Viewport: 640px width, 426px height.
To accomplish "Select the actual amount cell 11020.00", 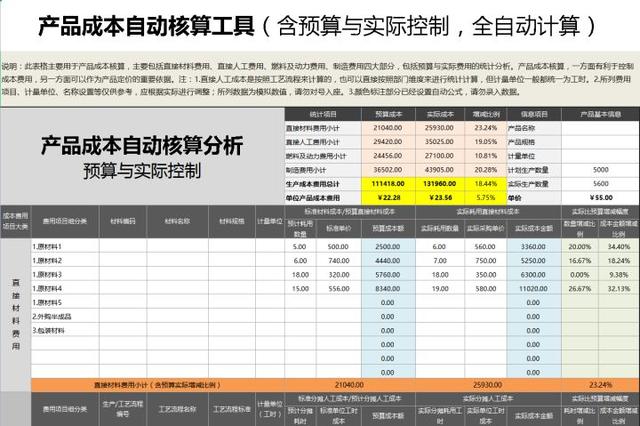I will pyautogui.click(x=533, y=288).
